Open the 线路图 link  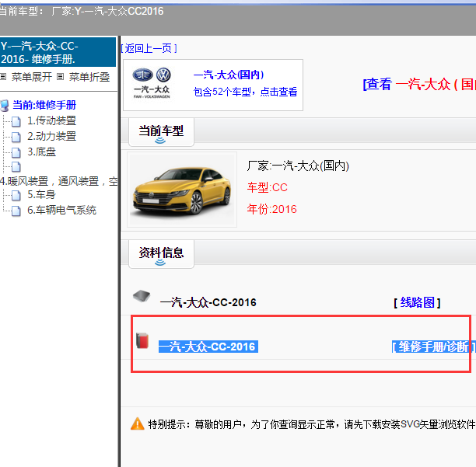[x=417, y=302]
